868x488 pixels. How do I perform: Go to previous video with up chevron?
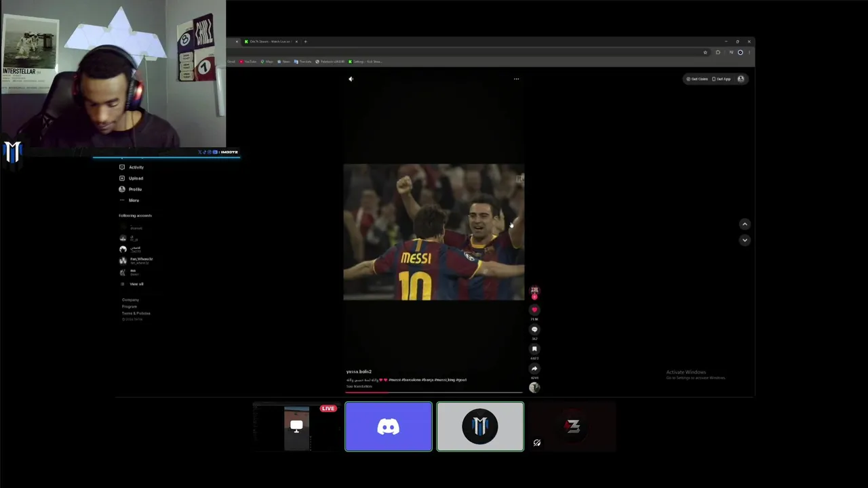point(745,224)
